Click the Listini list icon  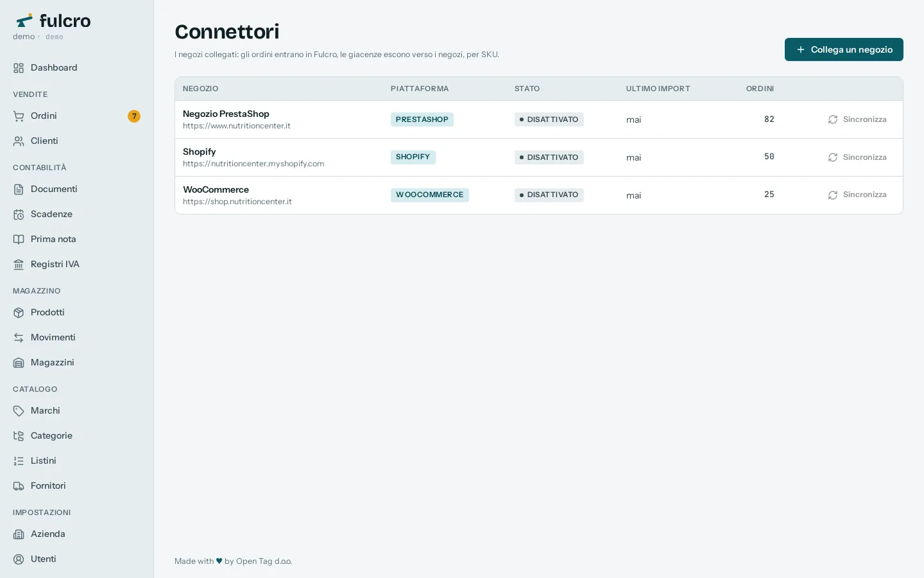pyautogui.click(x=19, y=461)
